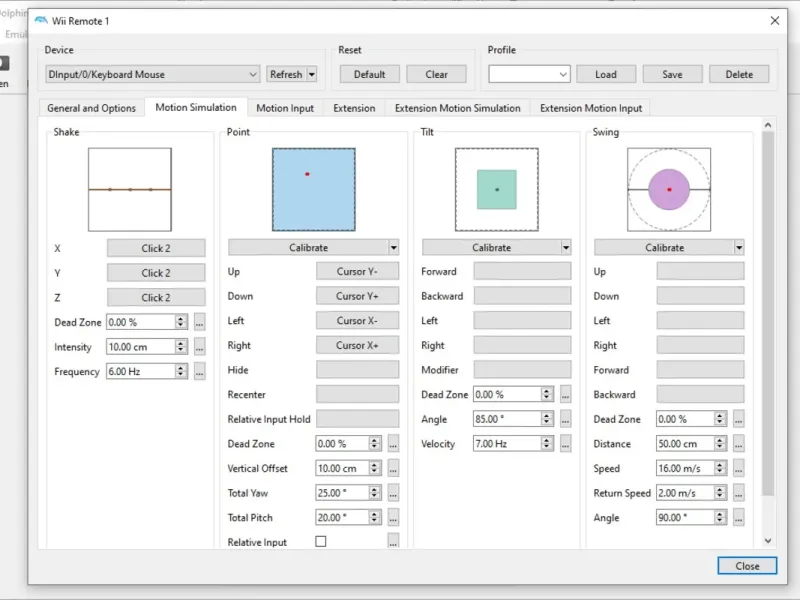Click the Point Up Cursor Y- mapping

point(357,271)
